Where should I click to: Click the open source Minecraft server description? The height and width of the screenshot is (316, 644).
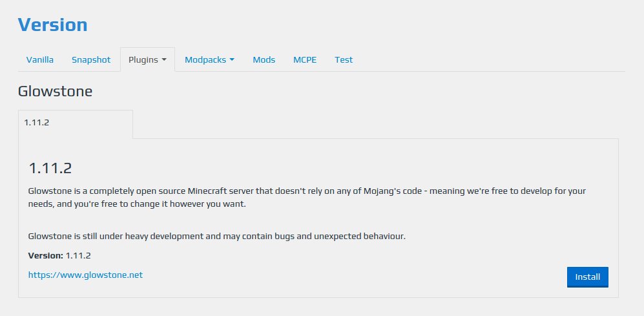tap(307, 198)
